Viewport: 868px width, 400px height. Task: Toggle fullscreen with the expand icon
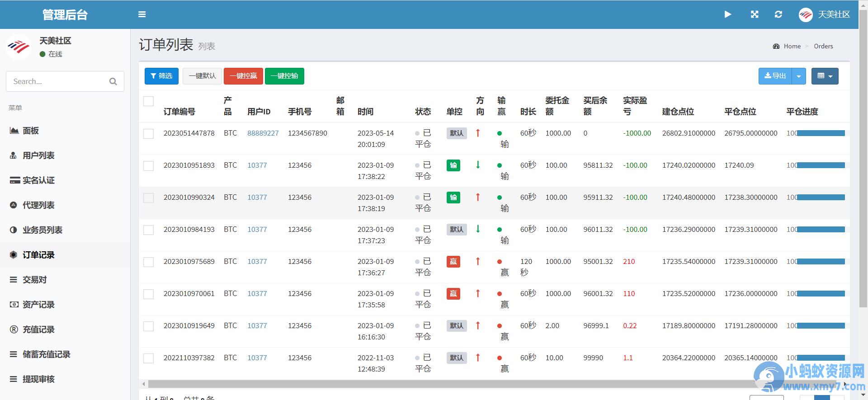755,14
